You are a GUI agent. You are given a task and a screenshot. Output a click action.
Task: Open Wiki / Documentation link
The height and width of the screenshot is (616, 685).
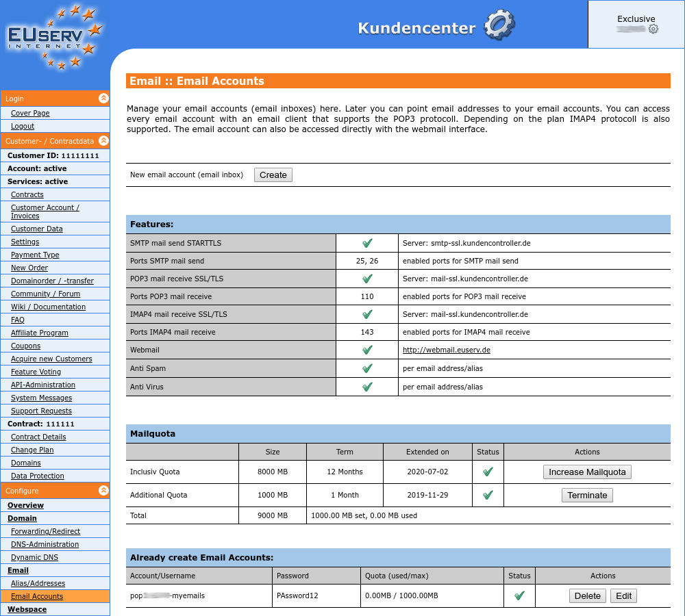tap(48, 307)
